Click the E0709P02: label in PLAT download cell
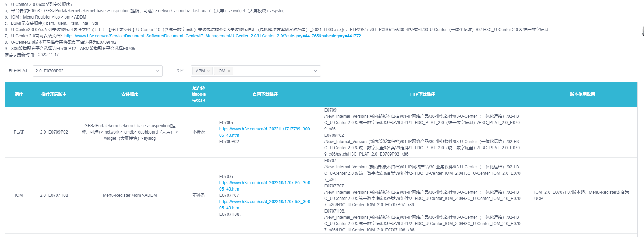Image resolution: width=644 pixels, height=237 pixels. pos(230,142)
